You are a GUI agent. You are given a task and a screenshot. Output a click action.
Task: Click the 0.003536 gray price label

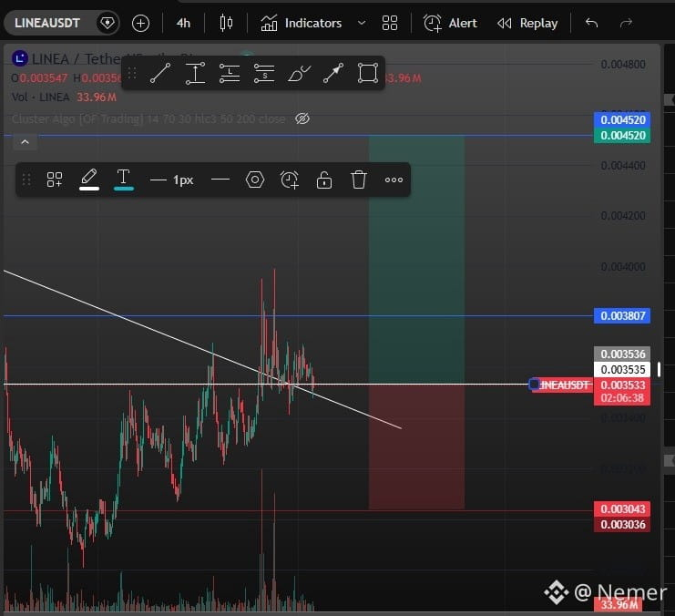(622, 354)
